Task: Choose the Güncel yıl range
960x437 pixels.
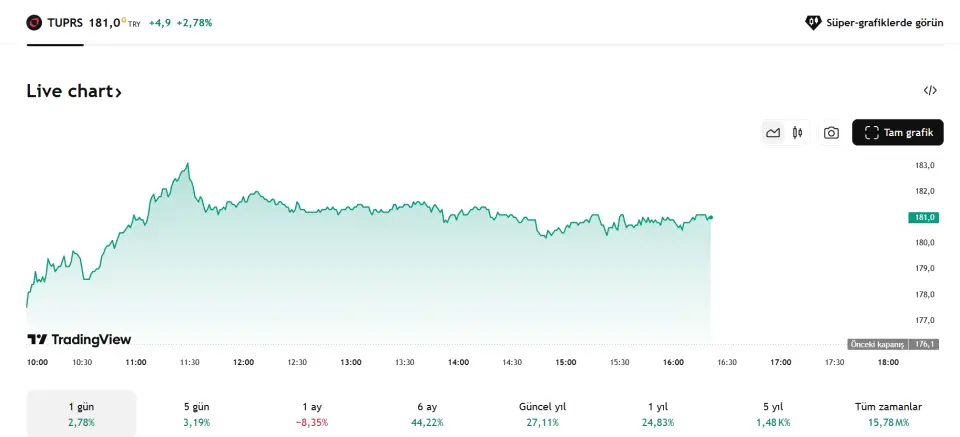Action: (542, 414)
